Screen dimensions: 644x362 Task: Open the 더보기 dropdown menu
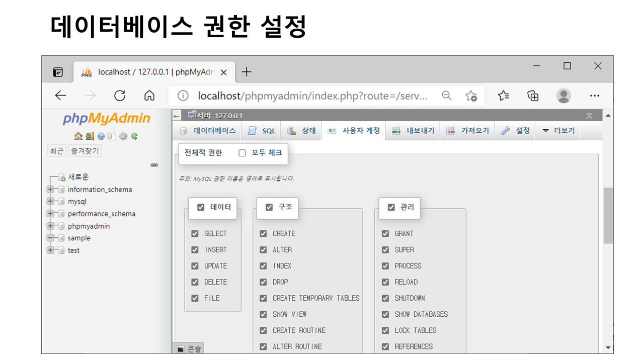558,131
